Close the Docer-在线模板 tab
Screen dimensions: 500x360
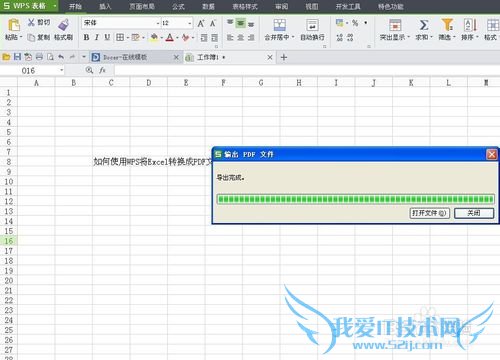tap(176, 57)
